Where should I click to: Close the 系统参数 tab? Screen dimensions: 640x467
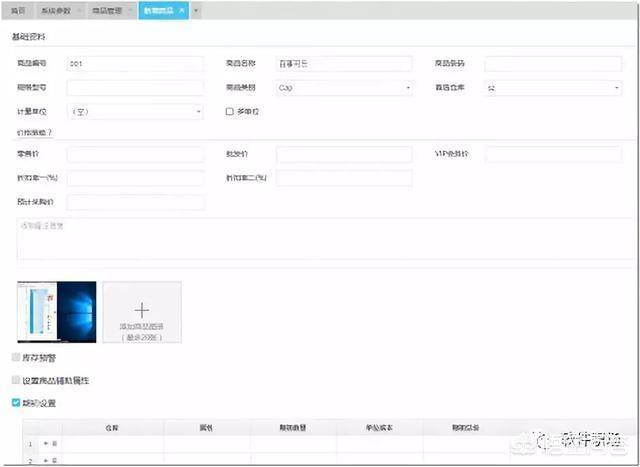pos(79,9)
